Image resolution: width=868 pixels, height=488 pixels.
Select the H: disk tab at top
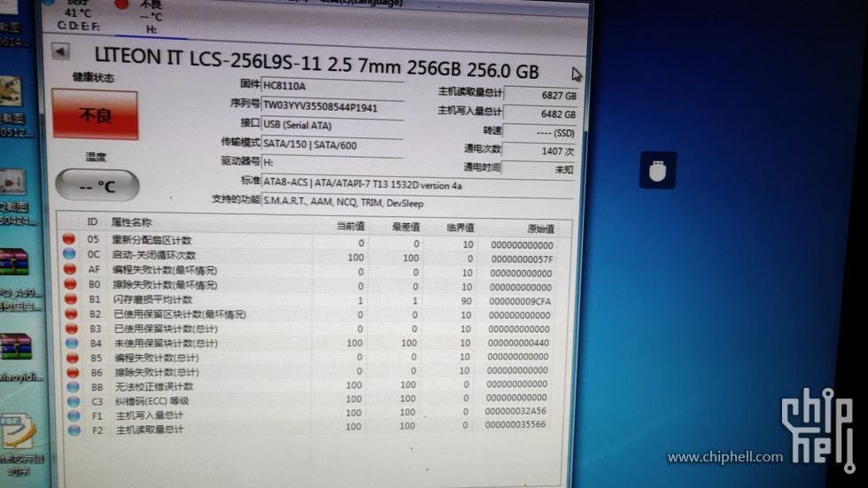(x=151, y=19)
